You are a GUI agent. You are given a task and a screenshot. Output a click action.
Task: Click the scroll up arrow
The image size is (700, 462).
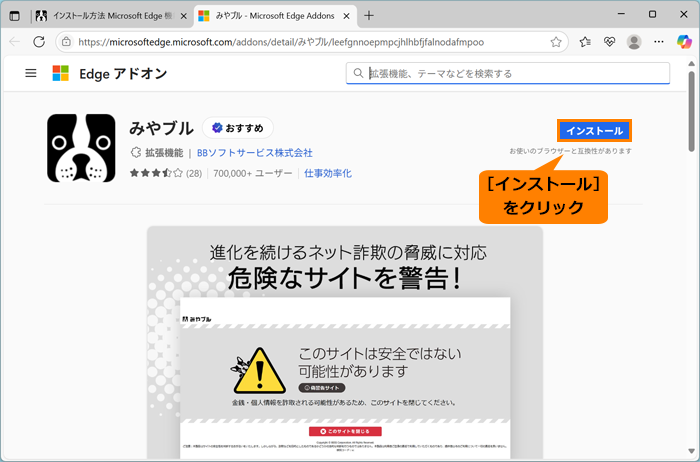[691, 63]
